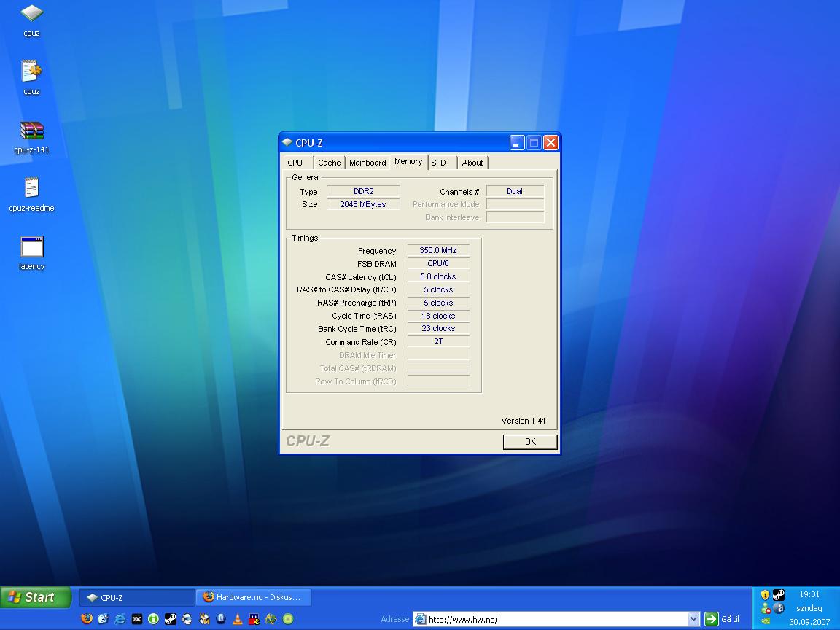Click the Version 1.41 label
The image size is (840, 630).
[524, 421]
